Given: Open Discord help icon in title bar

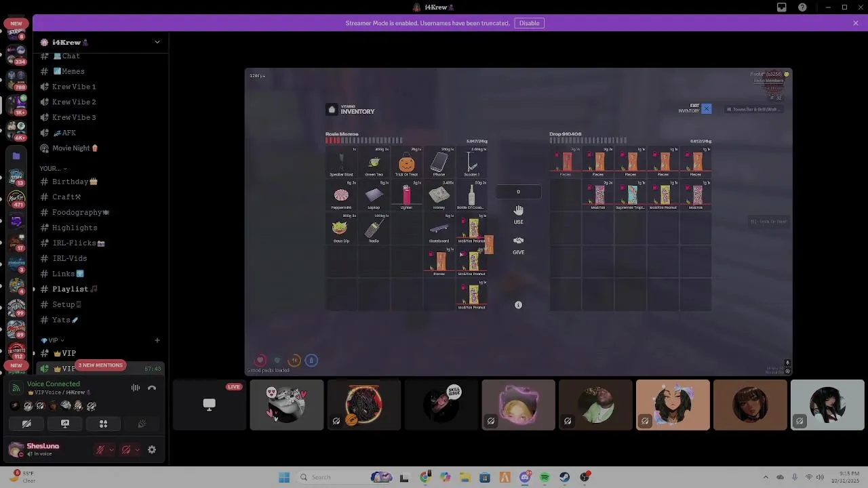Looking at the screenshot, I should coord(803,7).
